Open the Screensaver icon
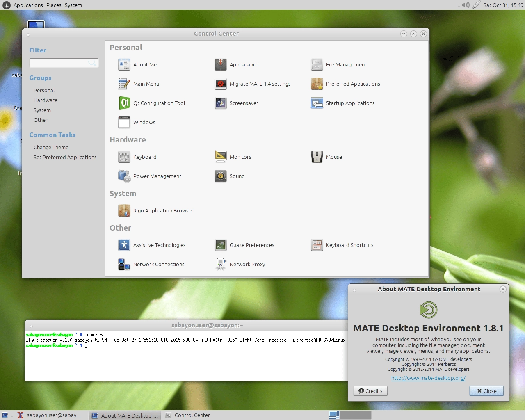 [x=221, y=103]
